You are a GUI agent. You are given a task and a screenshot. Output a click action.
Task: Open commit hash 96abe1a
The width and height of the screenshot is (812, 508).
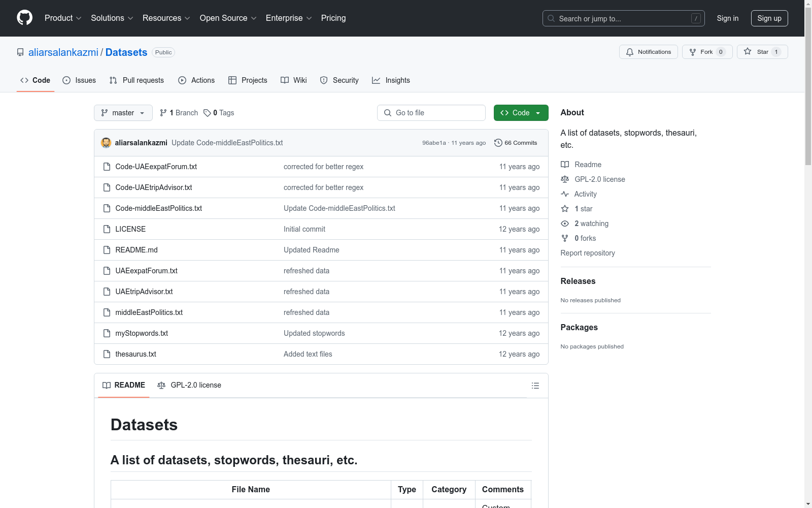pyautogui.click(x=434, y=143)
